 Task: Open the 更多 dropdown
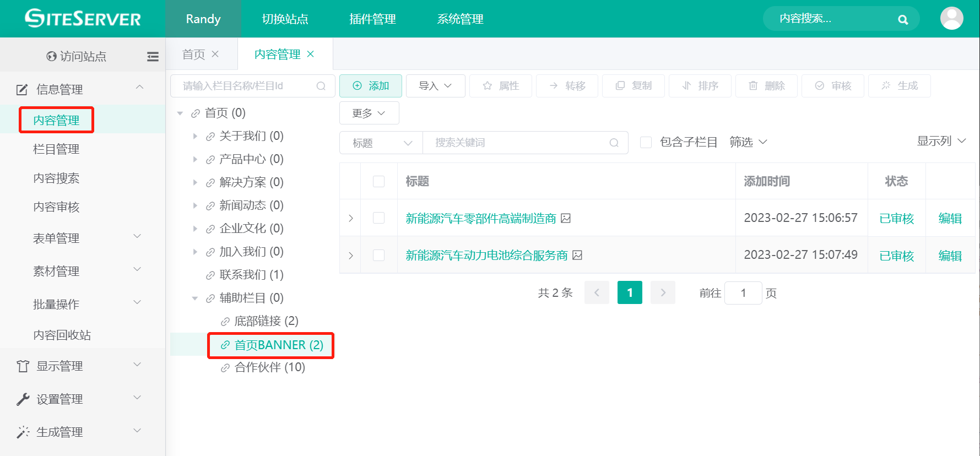click(369, 113)
